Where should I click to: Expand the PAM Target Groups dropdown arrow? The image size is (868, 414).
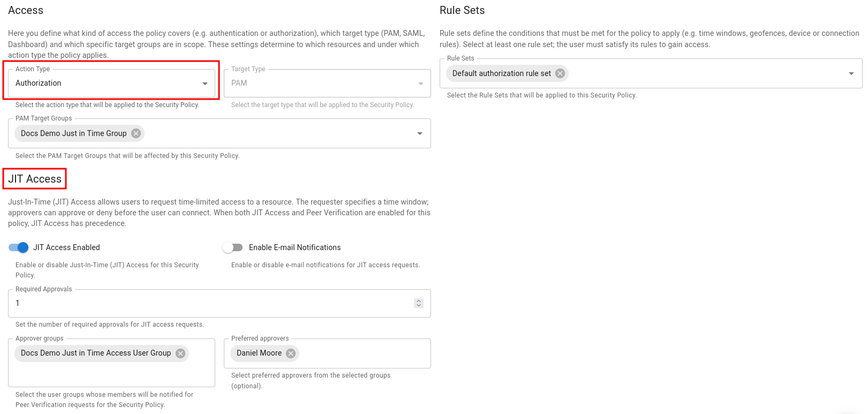(420, 133)
